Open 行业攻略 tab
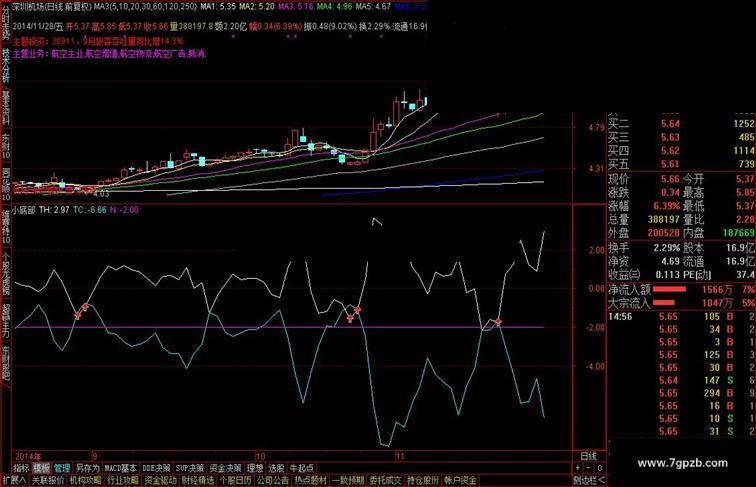756x487 pixels. click(x=123, y=480)
